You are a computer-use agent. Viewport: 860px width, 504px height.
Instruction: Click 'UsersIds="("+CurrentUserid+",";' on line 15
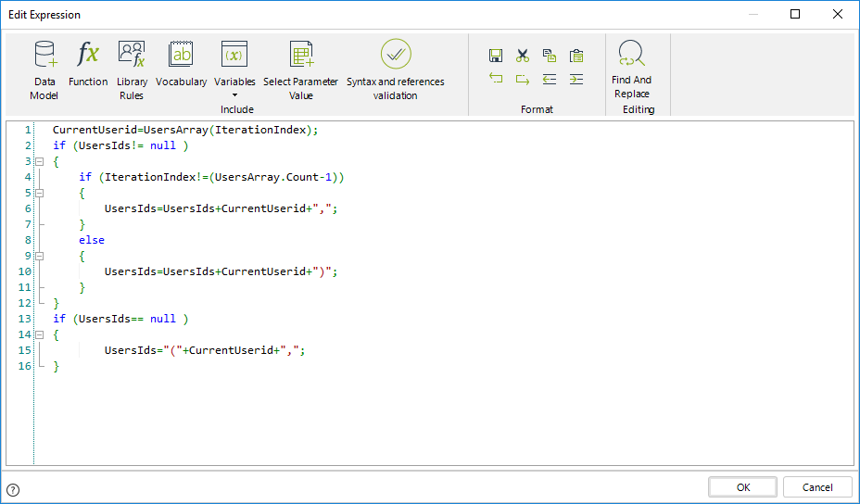click(x=205, y=350)
